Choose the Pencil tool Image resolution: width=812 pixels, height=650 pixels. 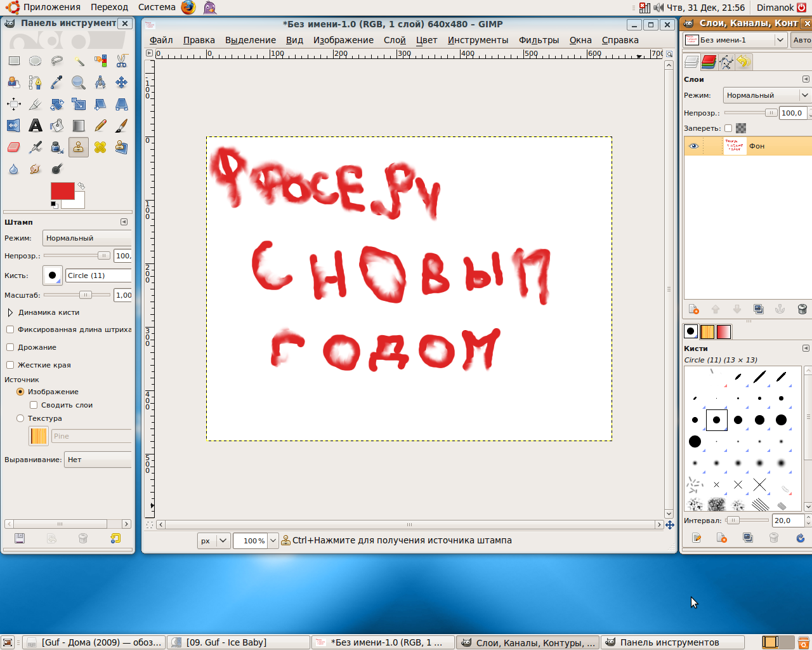point(100,126)
